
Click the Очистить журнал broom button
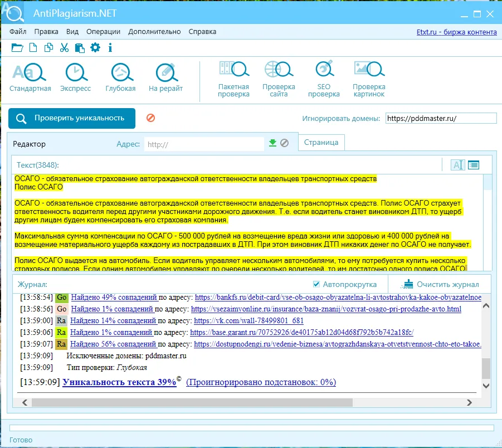point(440,284)
